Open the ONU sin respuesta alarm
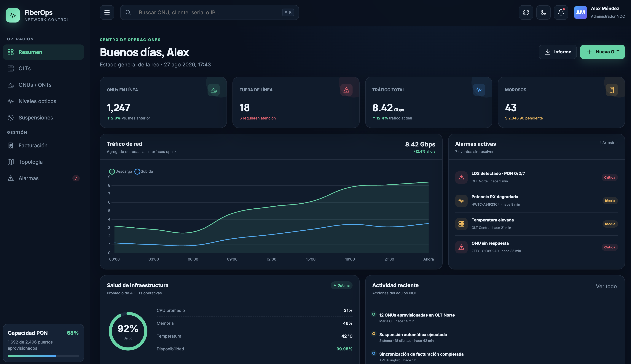This screenshot has width=631, height=364. [536, 247]
